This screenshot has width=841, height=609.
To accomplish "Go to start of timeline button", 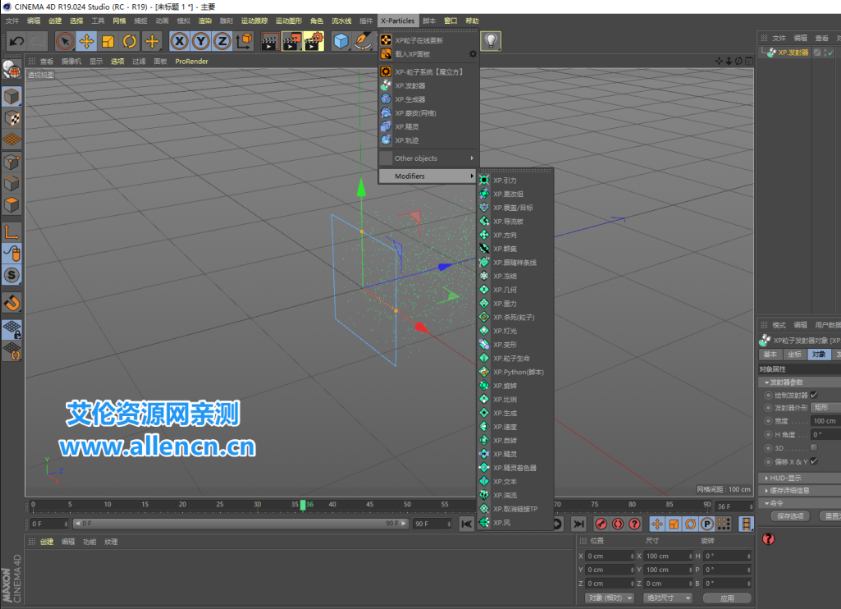I will (467, 524).
